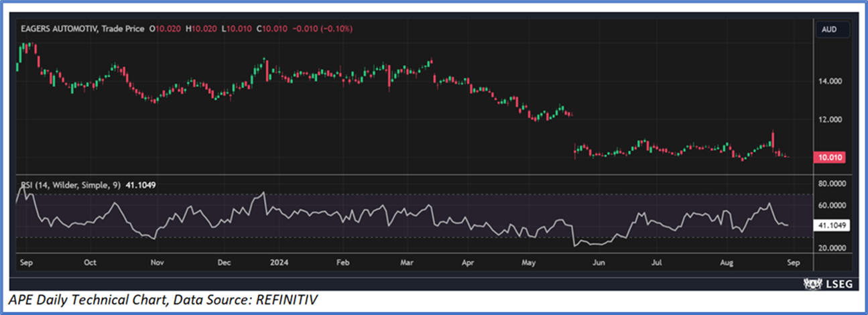The width and height of the screenshot is (868, 315).
Task: Click the Oct label on time axis
Action: click(90, 263)
